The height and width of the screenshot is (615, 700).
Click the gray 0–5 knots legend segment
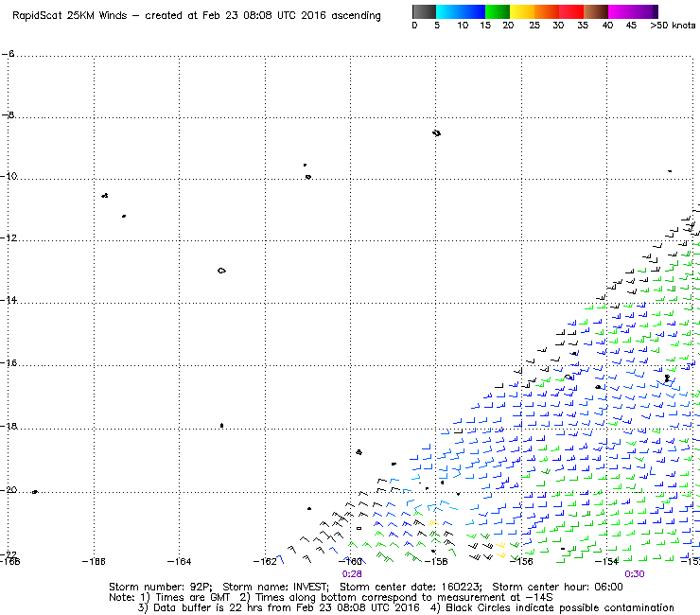pyautogui.click(x=424, y=11)
